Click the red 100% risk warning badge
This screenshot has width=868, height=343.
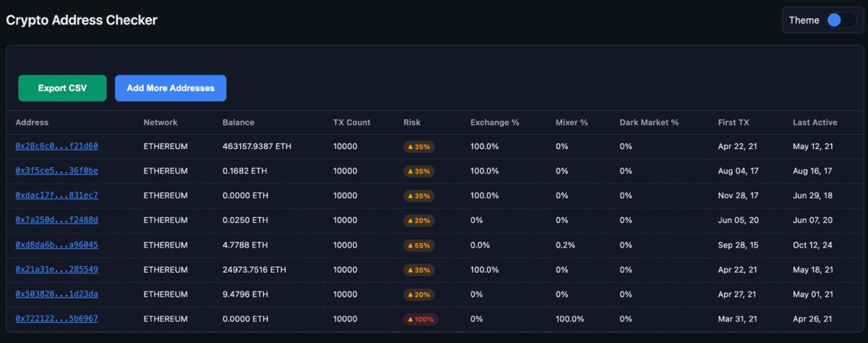[x=421, y=318]
